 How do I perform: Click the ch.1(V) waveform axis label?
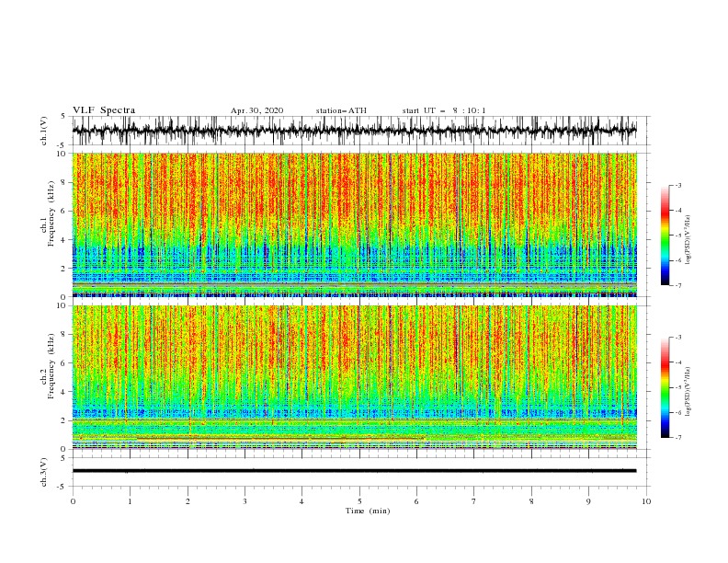pos(44,131)
